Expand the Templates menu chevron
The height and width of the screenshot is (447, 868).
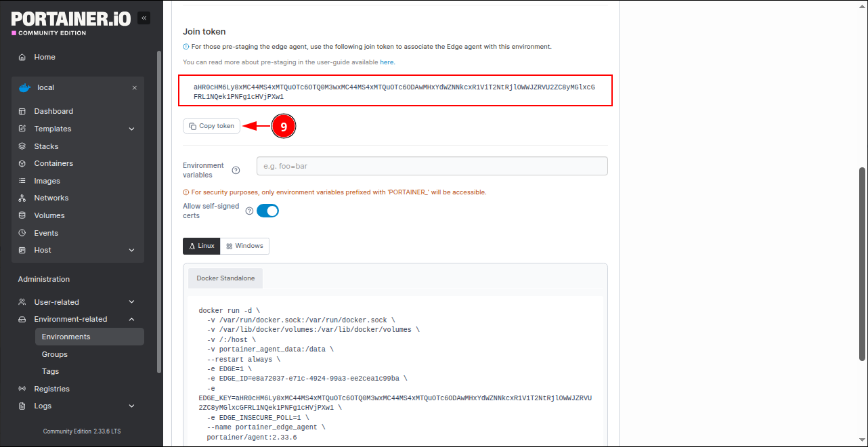point(131,129)
